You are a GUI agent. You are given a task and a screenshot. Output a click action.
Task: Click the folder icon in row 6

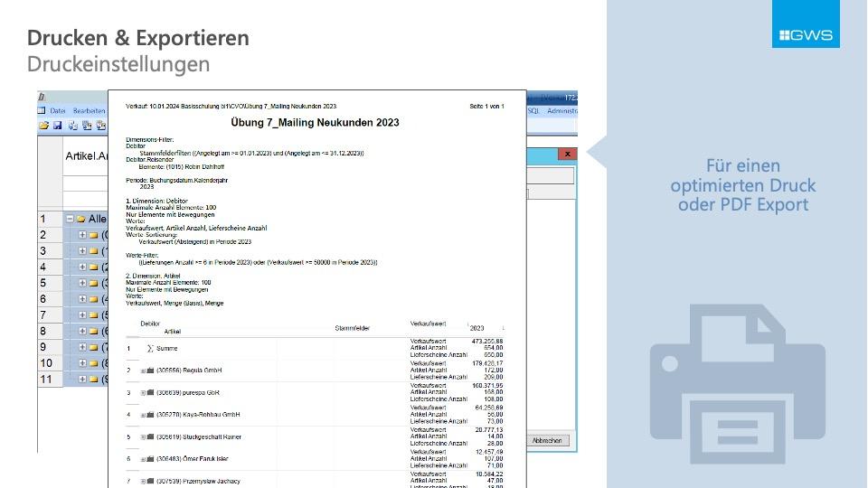[x=93, y=299]
